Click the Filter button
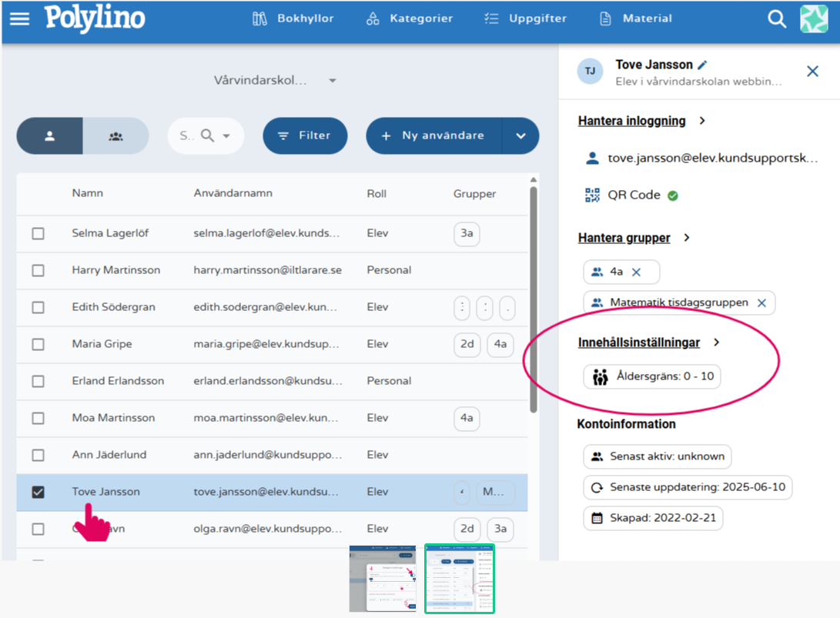 coord(305,136)
